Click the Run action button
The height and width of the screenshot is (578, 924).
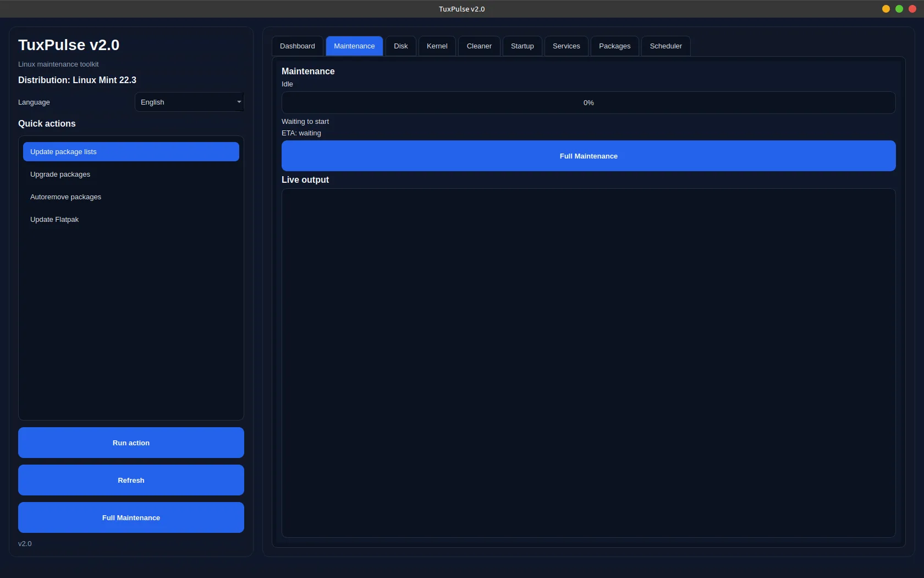pos(131,443)
